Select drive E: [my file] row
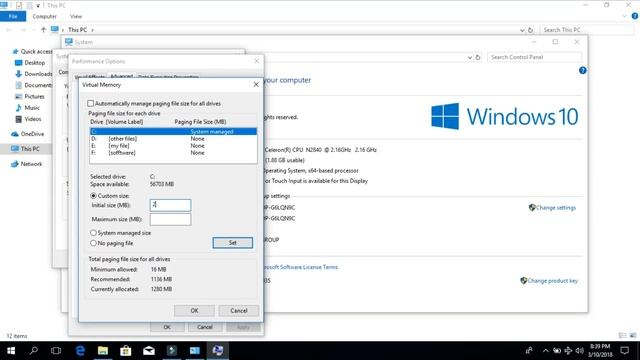 (x=173, y=146)
